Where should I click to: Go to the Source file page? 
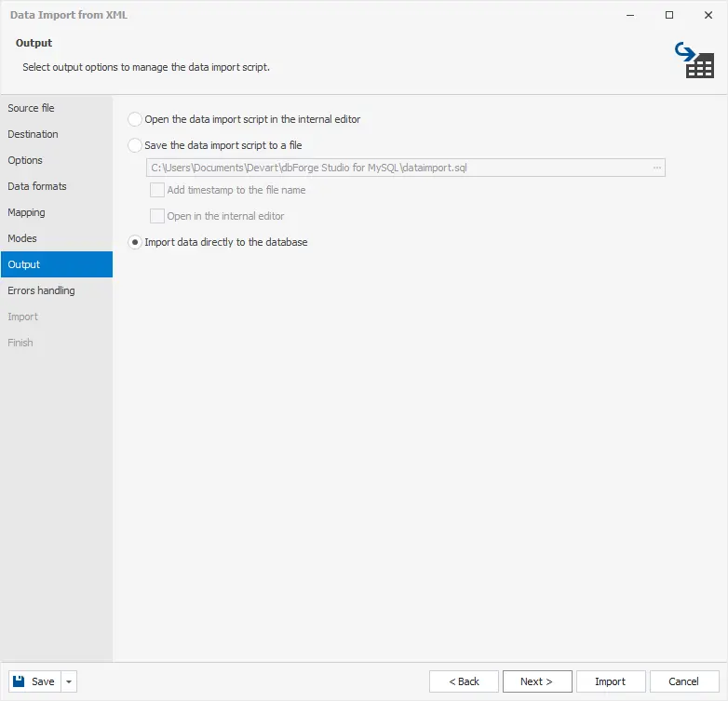(32, 108)
